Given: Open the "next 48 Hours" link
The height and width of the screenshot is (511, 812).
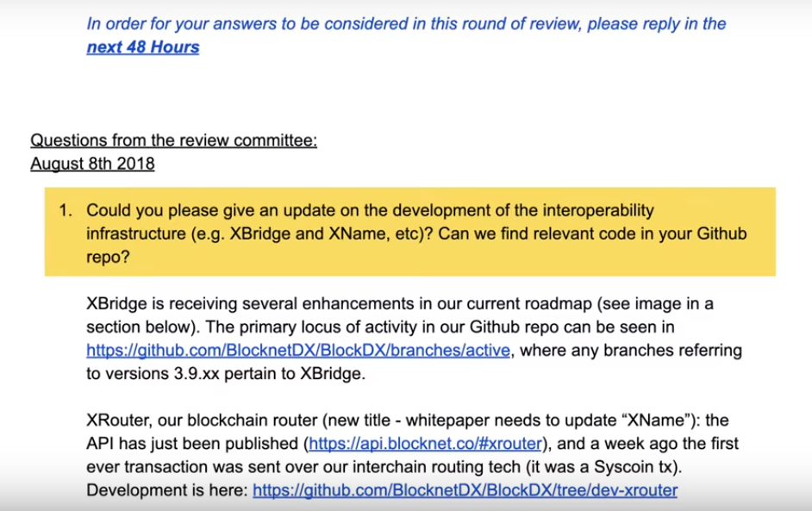Looking at the screenshot, I should [x=143, y=47].
